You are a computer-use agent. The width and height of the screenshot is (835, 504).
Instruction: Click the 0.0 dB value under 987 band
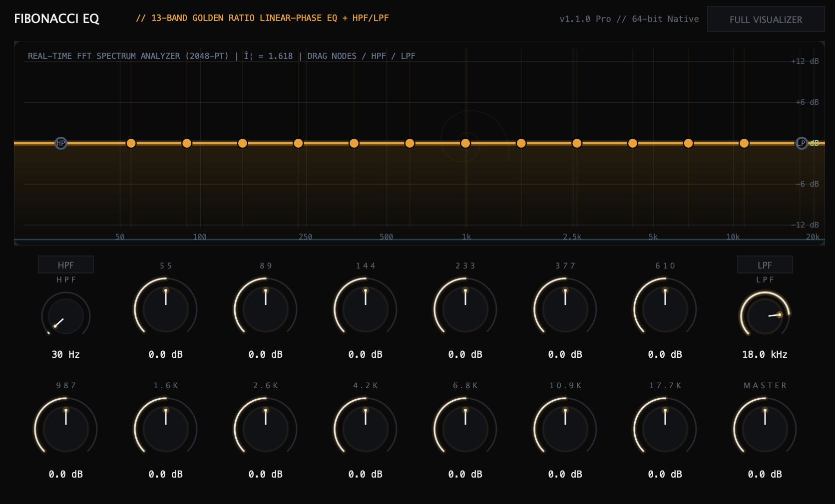coord(66,474)
